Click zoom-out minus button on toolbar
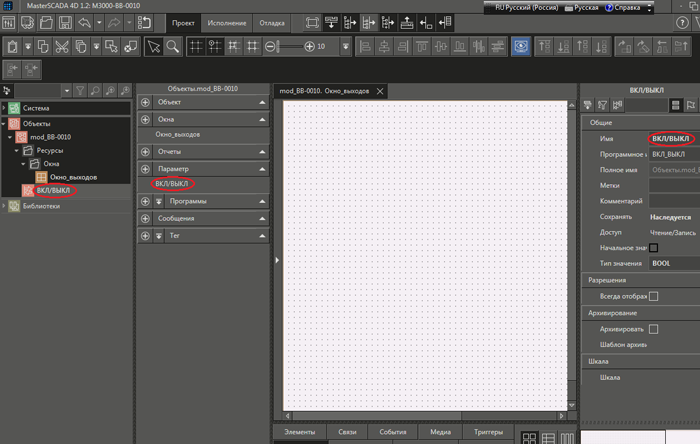 coord(270,46)
